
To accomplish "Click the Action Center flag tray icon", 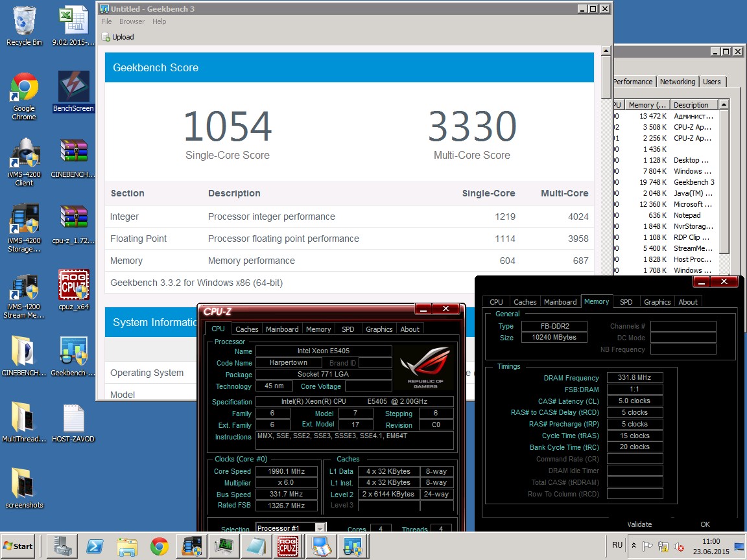I will point(648,546).
